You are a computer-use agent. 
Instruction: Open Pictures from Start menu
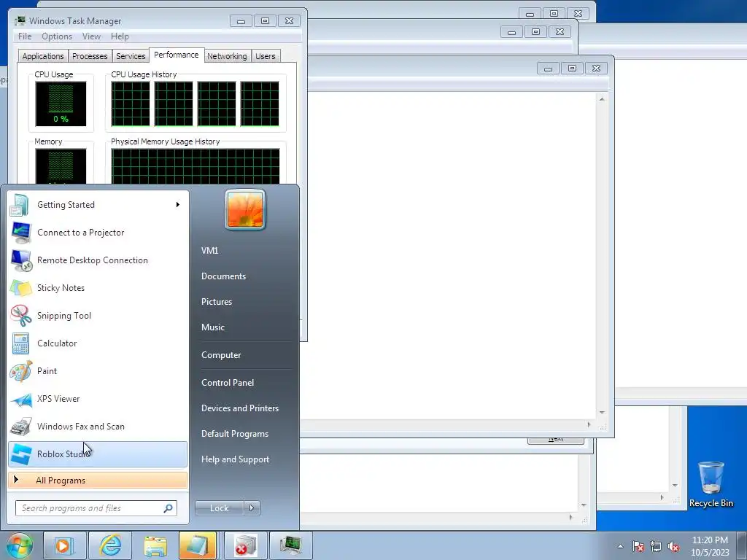pos(216,302)
